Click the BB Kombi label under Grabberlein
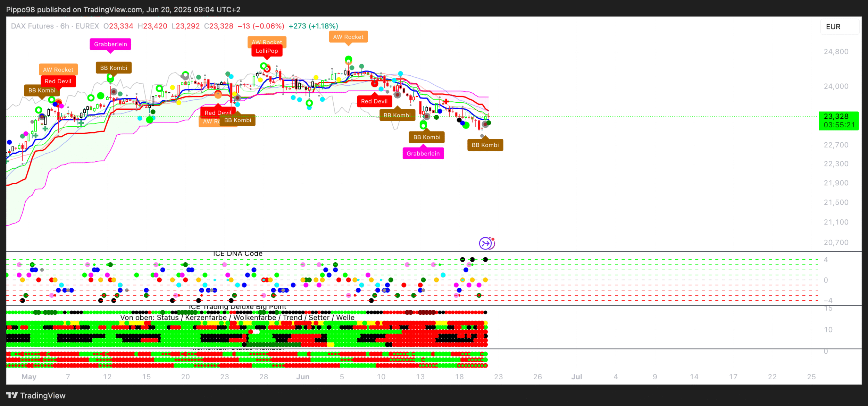Image resolution: width=868 pixels, height=406 pixels. 114,68
